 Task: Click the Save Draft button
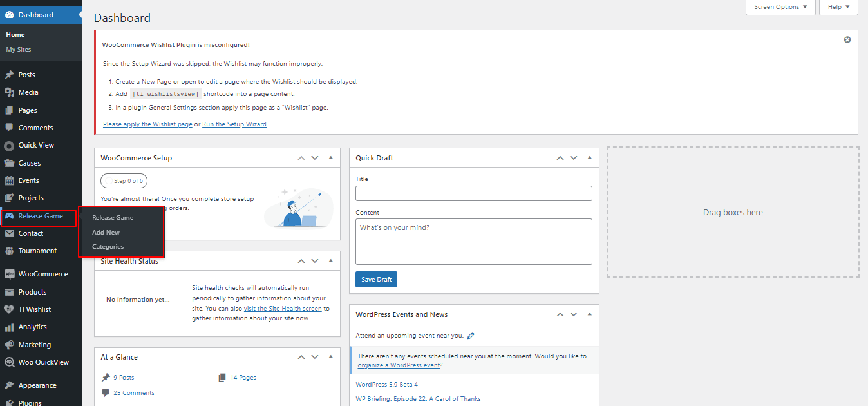click(376, 280)
